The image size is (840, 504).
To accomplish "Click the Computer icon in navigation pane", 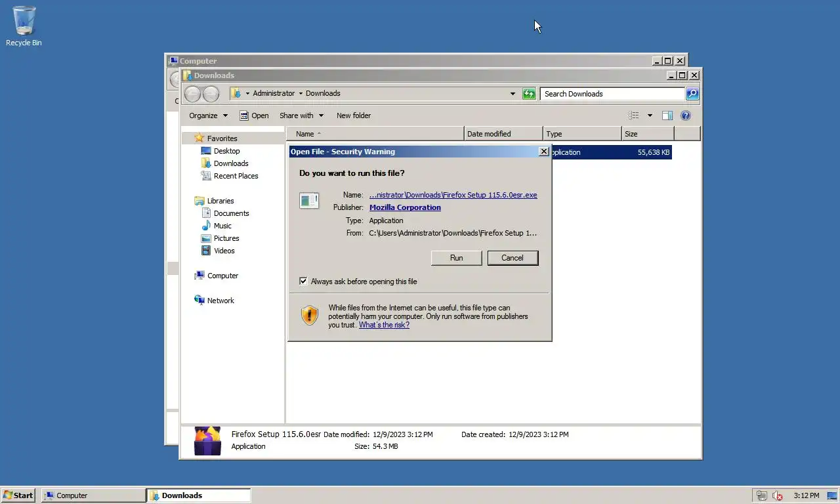I will pyautogui.click(x=199, y=276).
